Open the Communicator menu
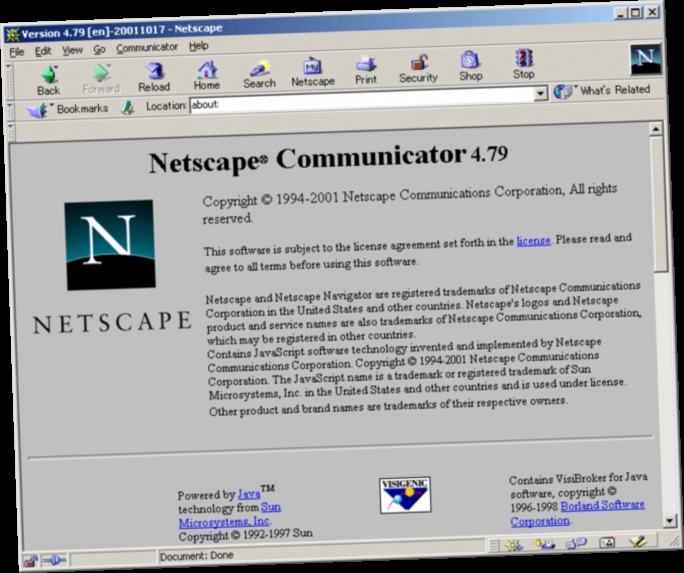The height and width of the screenshot is (573, 684). click(147, 48)
